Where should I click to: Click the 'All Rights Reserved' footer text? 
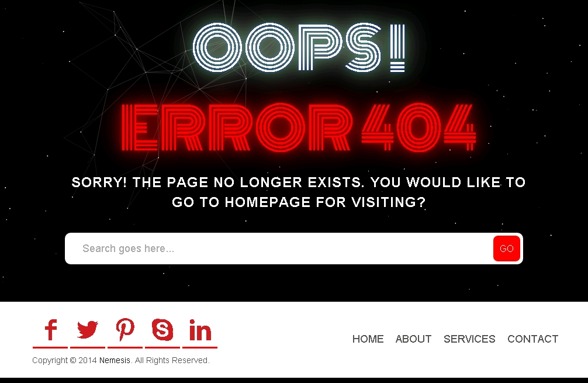point(172,360)
